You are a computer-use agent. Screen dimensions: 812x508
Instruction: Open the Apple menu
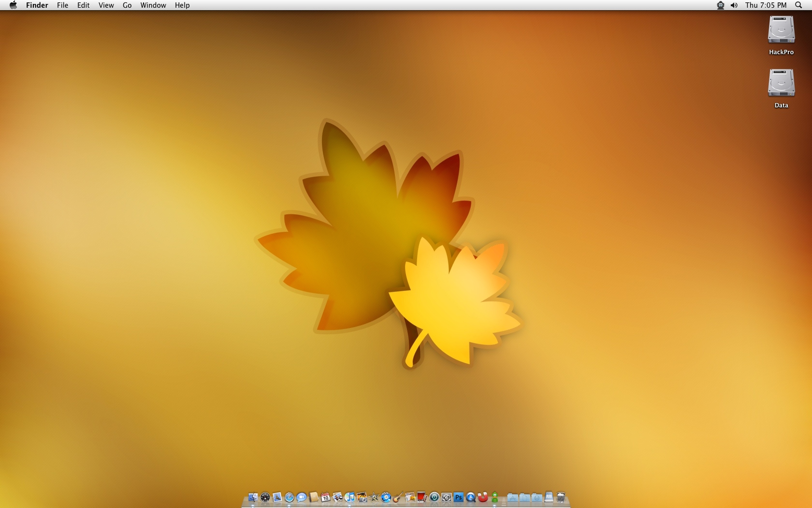[x=13, y=5]
